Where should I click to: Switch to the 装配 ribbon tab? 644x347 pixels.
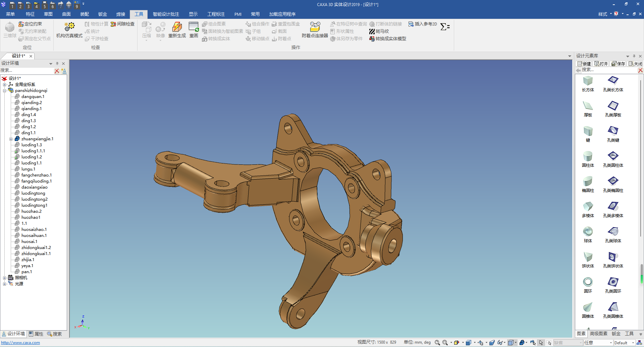[85, 14]
